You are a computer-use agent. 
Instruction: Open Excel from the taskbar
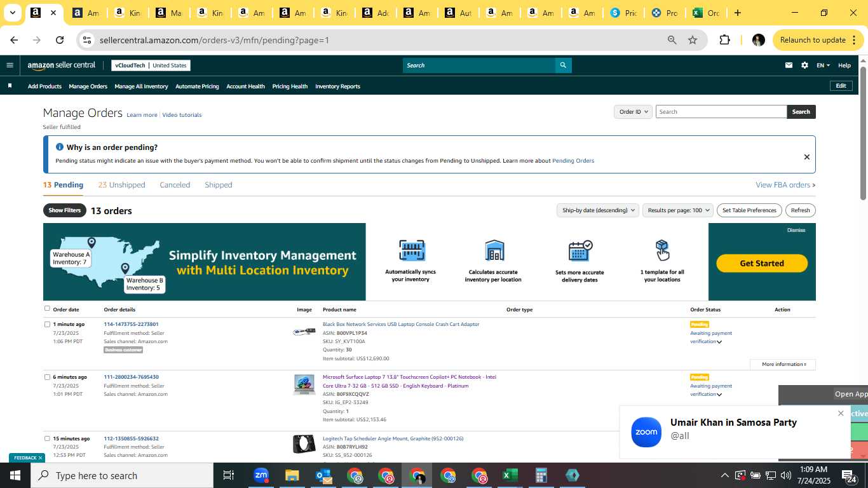(510, 475)
